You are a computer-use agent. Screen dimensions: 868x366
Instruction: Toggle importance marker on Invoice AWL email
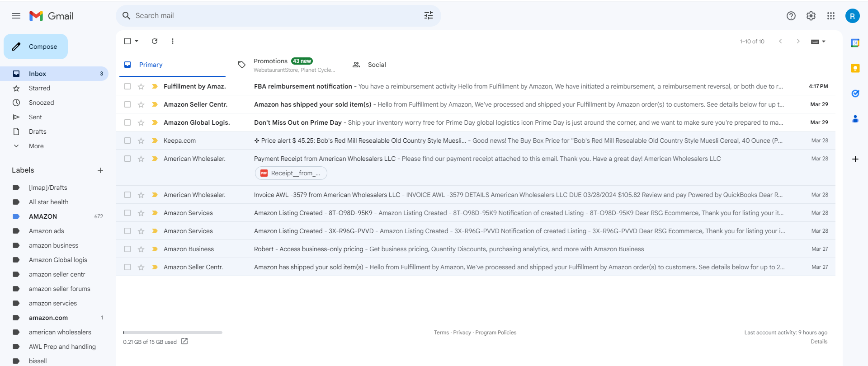[x=155, y=195]
